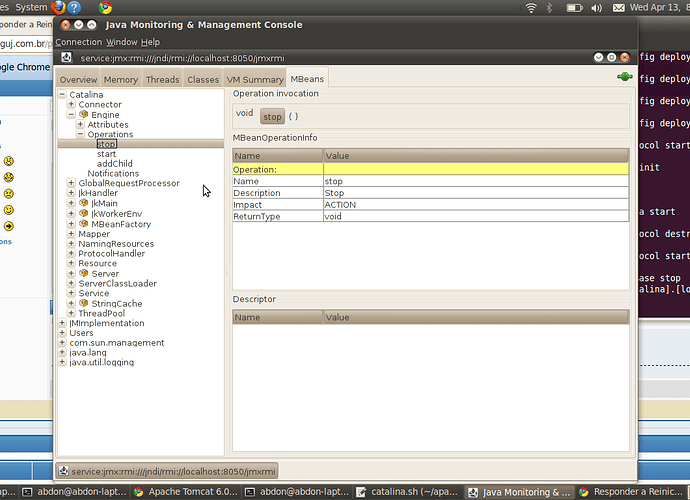Click the Engine MBean bean icon
This screenshot has width=690, height=500.
click(84, 114)
